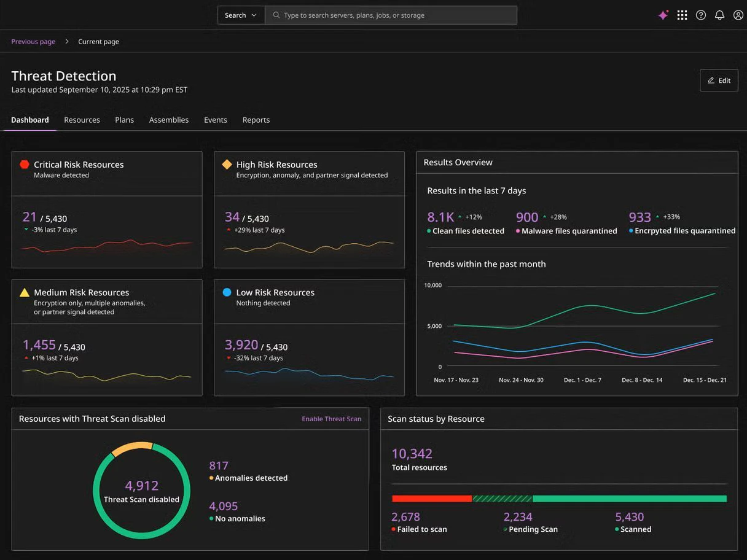Click the 21 critical resources count
747x560 pixels.
pos(29,217)
